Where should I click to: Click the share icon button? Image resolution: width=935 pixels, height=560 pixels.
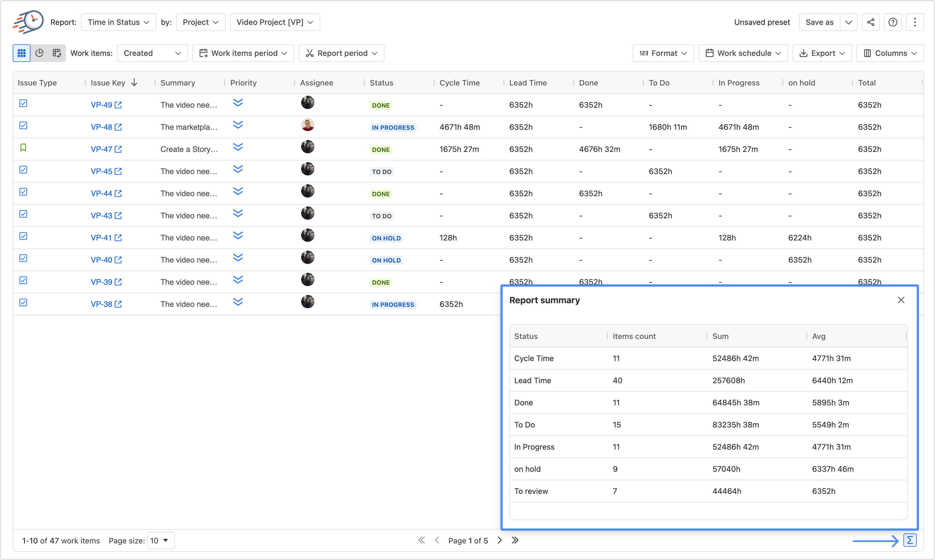point(871,22)
